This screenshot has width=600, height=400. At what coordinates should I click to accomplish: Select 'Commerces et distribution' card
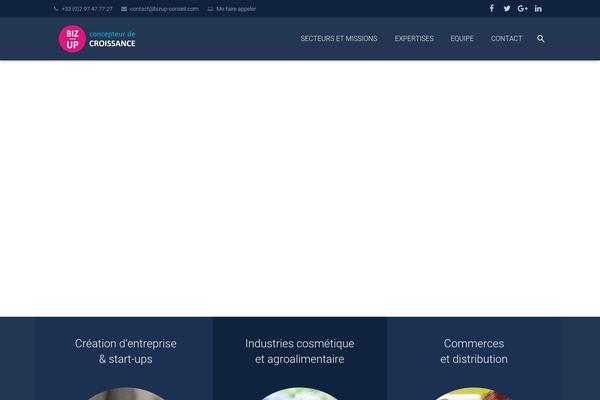pyautogui.click(x=474, y=359)
